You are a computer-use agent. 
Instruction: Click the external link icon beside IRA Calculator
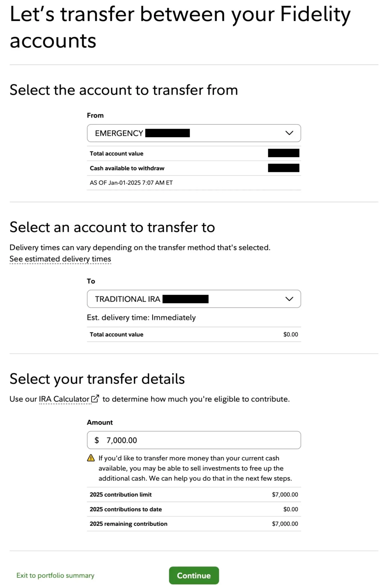click(95, 398)
